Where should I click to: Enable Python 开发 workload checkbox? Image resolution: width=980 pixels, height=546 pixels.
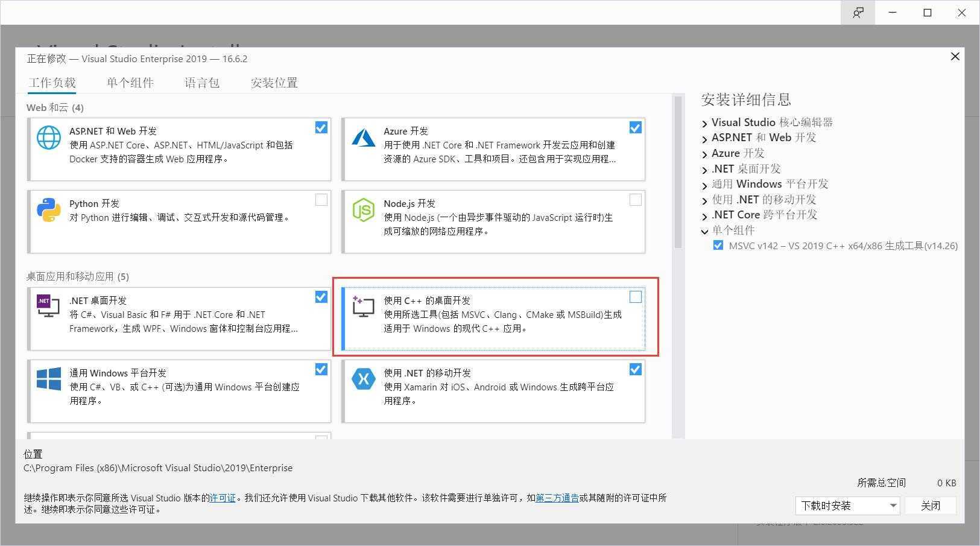(x=321, y=200)
